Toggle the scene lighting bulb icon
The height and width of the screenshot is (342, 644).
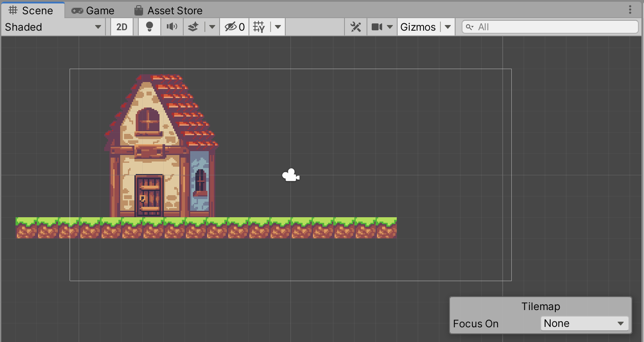[x=149, y=27]
